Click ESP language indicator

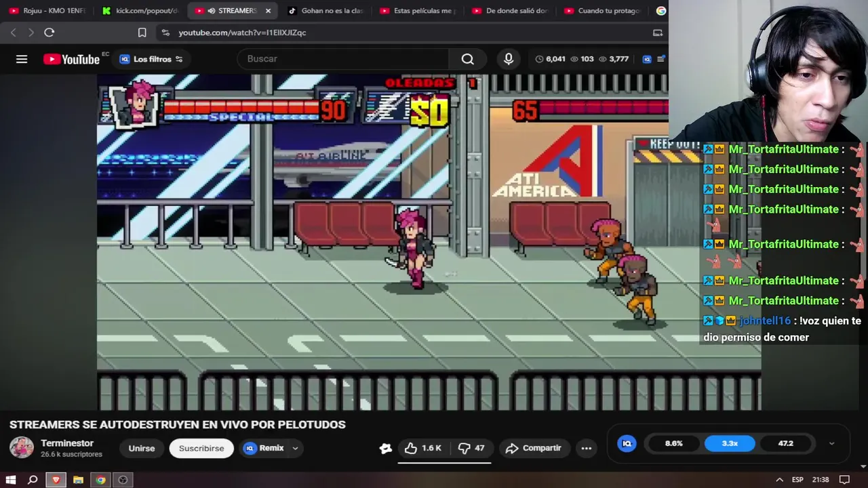(798, 480)
